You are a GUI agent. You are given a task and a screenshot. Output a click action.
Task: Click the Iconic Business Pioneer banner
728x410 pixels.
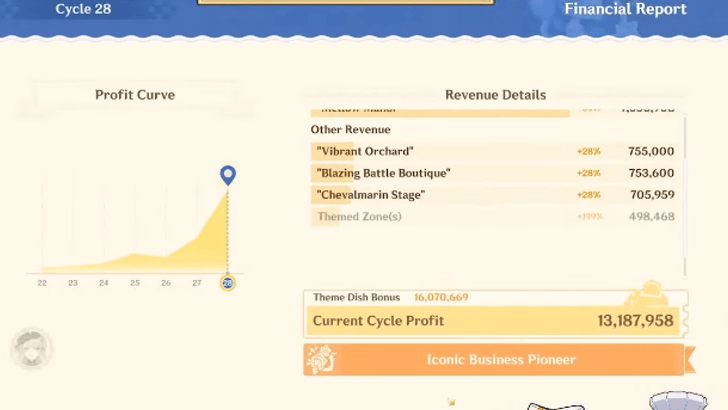coord(500,360)
